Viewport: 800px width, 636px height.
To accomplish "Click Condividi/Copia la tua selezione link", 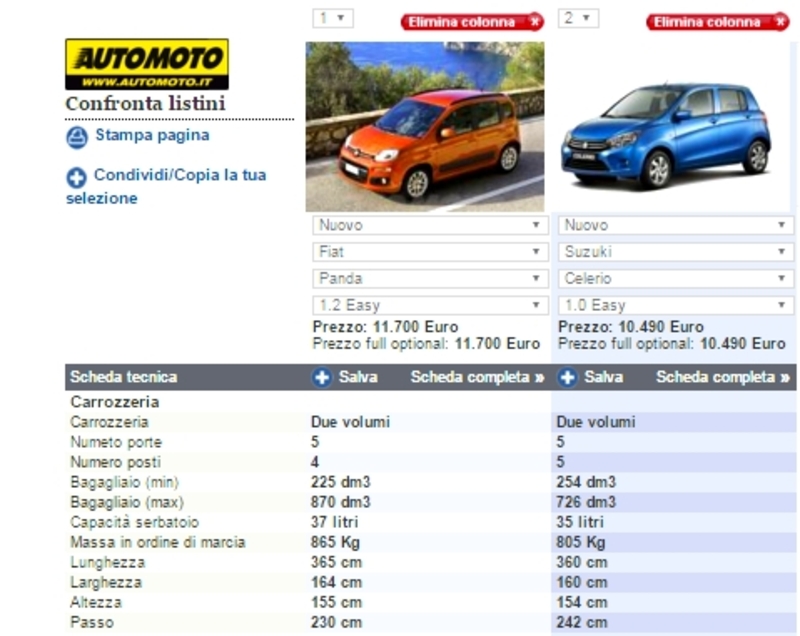I will coord(166,186).
